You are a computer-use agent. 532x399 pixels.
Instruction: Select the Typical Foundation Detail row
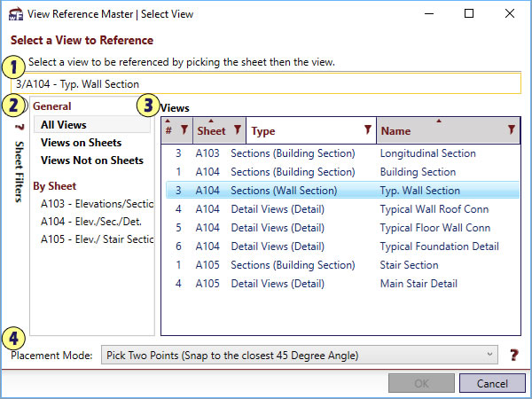point(439,246)
